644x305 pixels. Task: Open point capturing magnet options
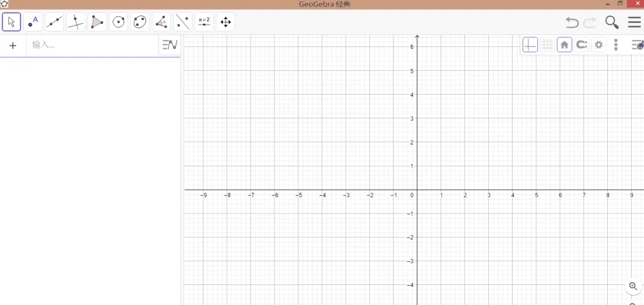[x=582, y=45]
